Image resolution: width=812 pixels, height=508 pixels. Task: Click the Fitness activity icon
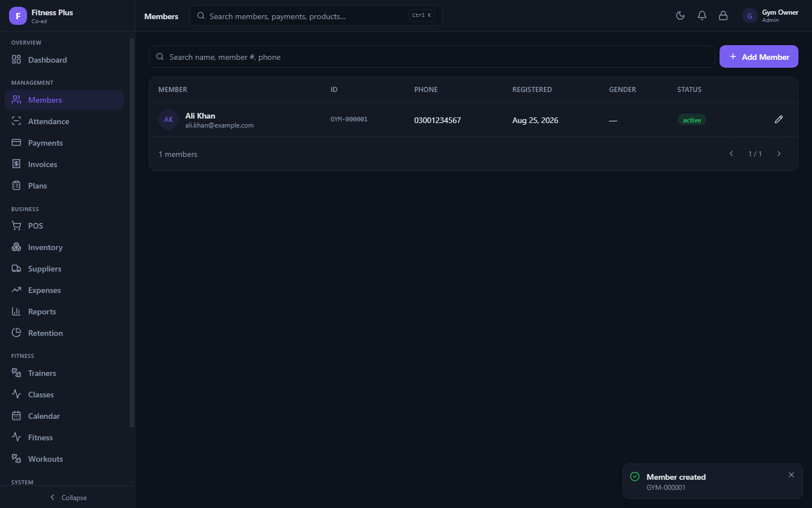click(16, 437)
